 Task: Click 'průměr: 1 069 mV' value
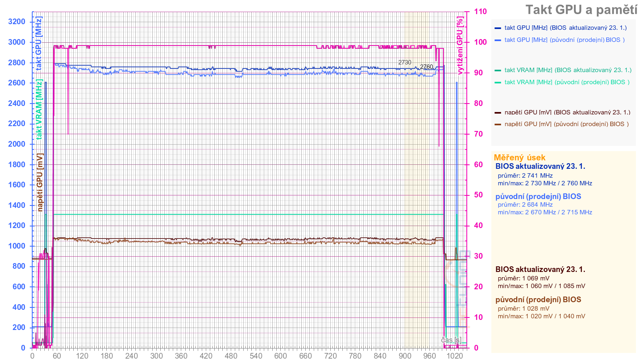524,278
